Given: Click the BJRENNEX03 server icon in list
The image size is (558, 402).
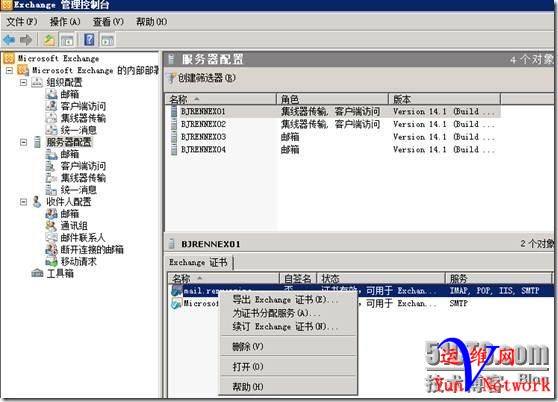Looking at the screenshot, I should click(174, 137).
